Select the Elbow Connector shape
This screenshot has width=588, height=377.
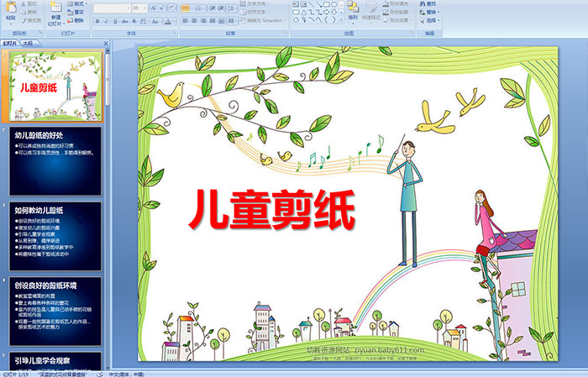pyautogui.click(x=311, y=13)
